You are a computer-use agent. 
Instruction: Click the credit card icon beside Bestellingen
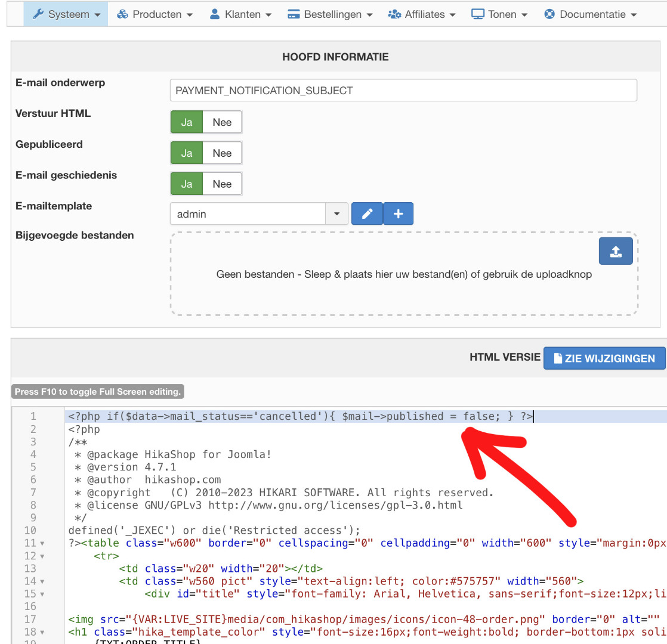tap(293, 14)
